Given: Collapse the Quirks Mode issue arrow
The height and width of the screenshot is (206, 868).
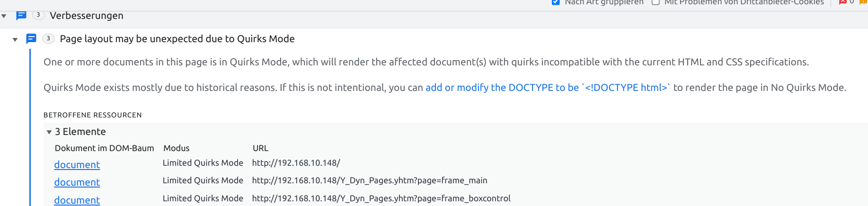Looking at the screenshot, I should (x=15, y=40).
